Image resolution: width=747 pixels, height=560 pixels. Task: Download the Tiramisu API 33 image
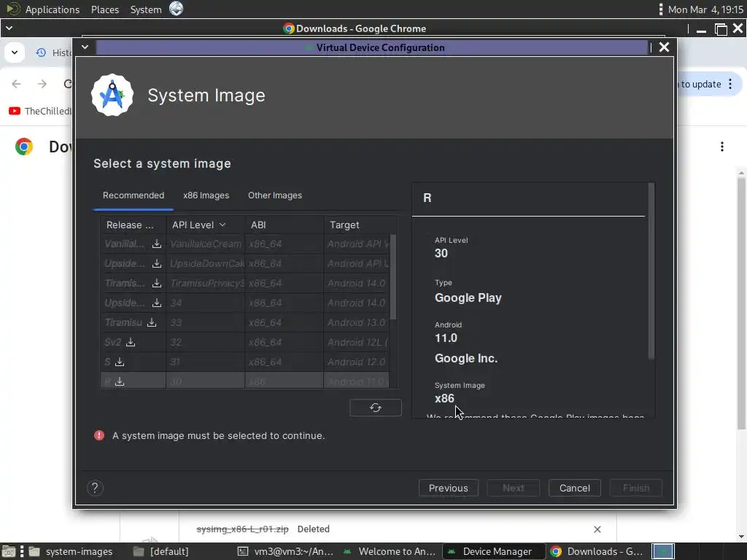[152, 322]
